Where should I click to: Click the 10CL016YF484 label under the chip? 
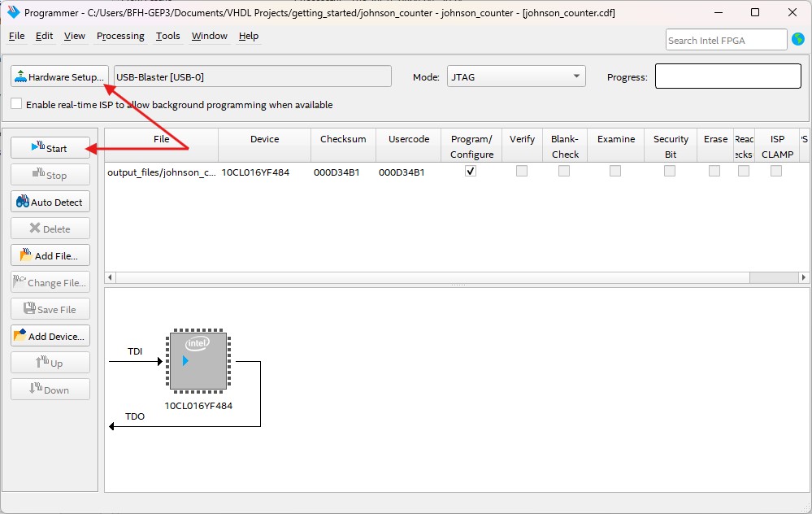[198, 406]
